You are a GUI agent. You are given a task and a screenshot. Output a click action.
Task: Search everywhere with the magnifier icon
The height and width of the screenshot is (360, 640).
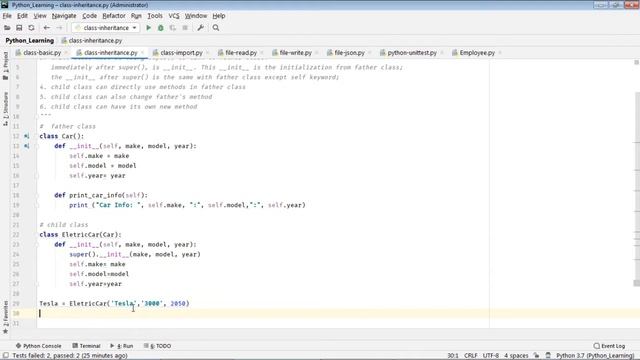click(216, 28)
